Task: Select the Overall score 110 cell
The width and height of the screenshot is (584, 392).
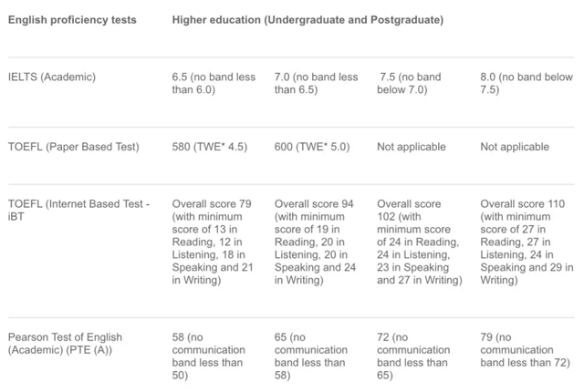Action: [527, 242]
